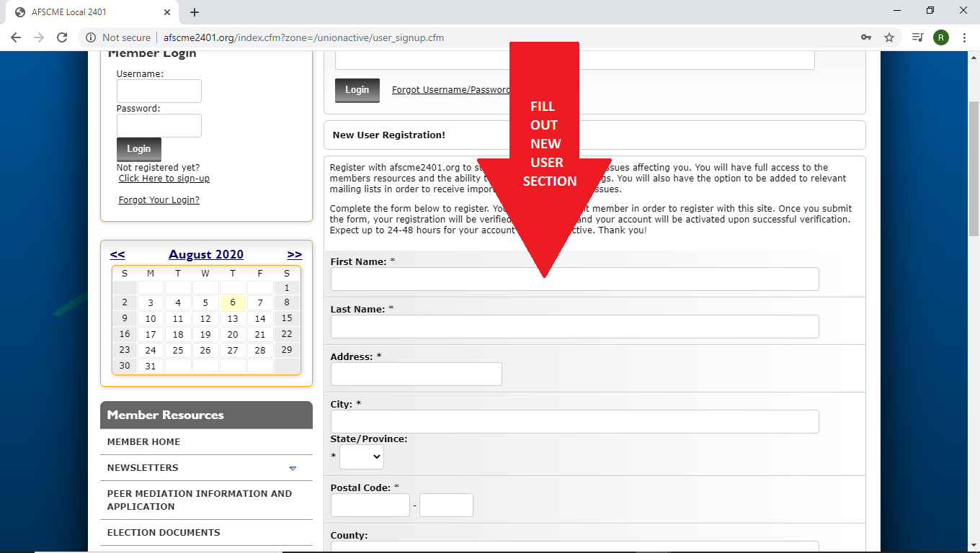
Task: Click the New User Registration! heading
Action: (x=389, y=135)
